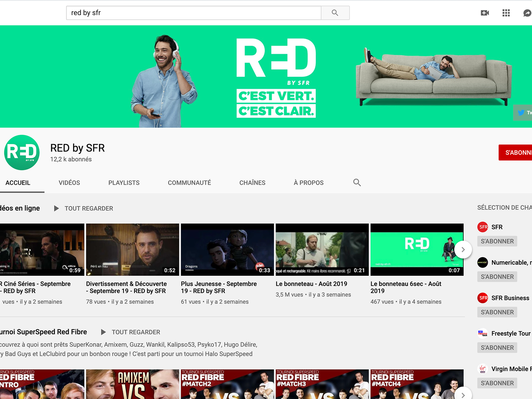Open Tournoi SuperSpeed Red Fibre playlist title
This screenshot has height=399, width=532.
44,332
